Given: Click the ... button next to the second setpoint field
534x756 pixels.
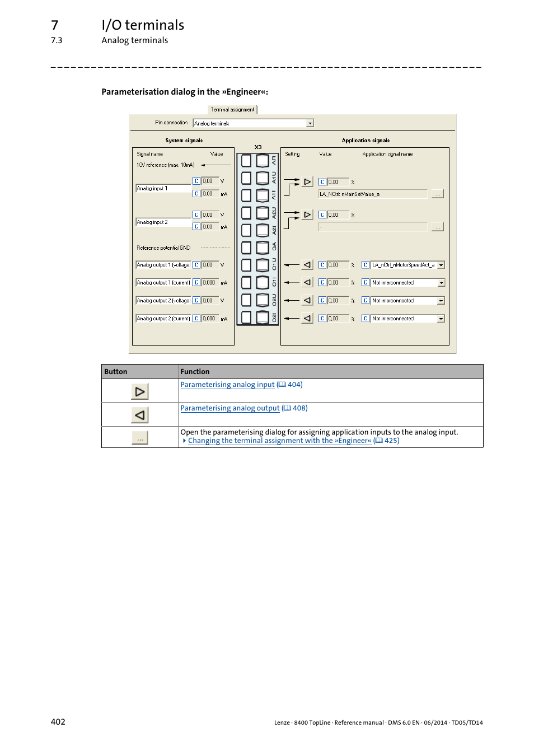Looking at the screenshot, I should click(x=438, y=226).
